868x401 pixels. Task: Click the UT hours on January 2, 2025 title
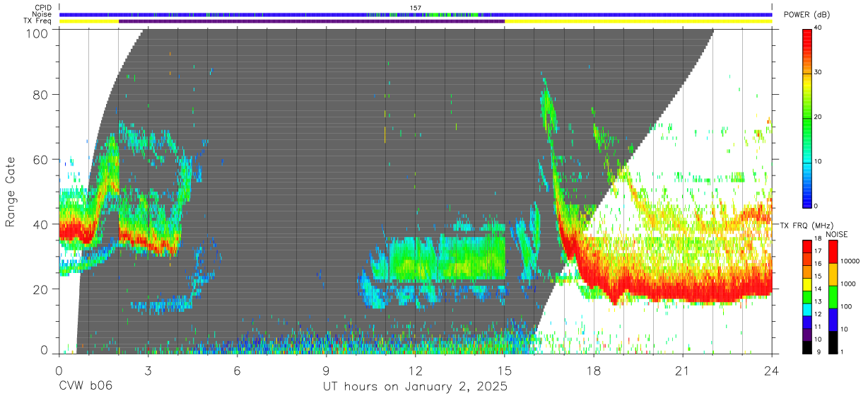416,388
